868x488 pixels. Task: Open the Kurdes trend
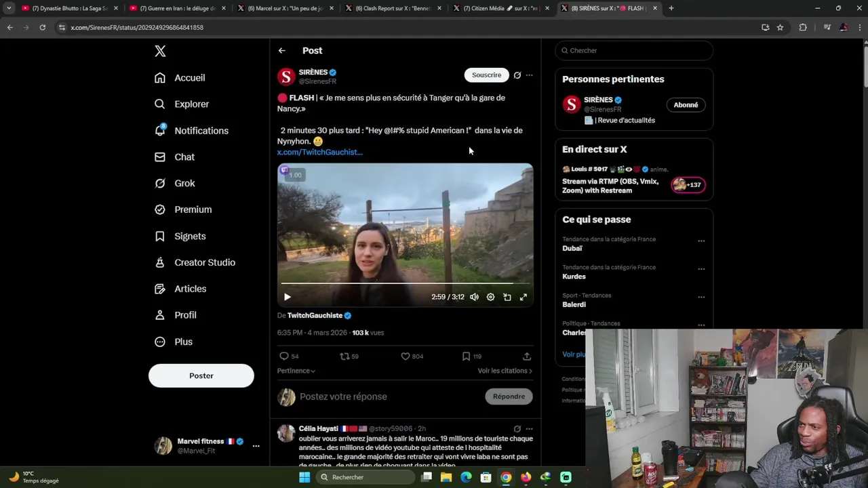point(574,277)
